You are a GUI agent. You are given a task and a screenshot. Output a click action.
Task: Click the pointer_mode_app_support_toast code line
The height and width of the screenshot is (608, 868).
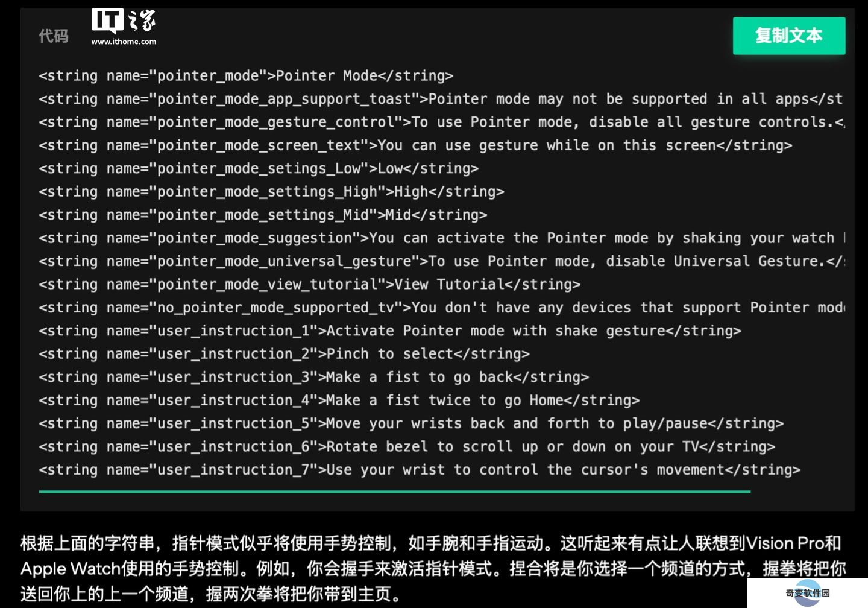[x=441, y=99]
